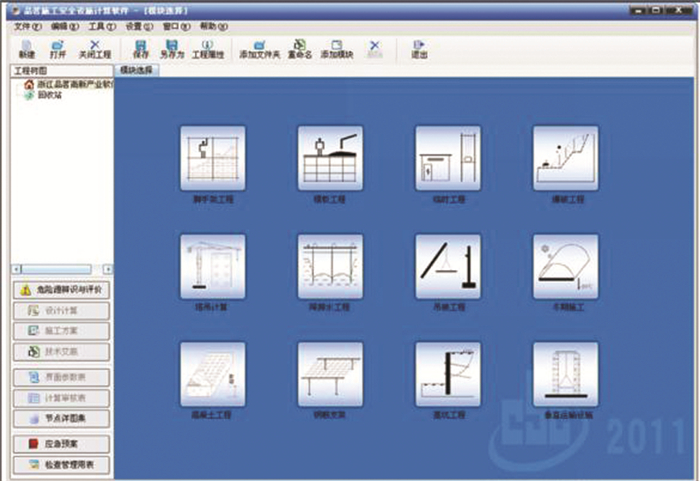This screenshot has height=481, width=700.
Task: Click the 保存 save toolbar icon
Action: coord(141,49)
